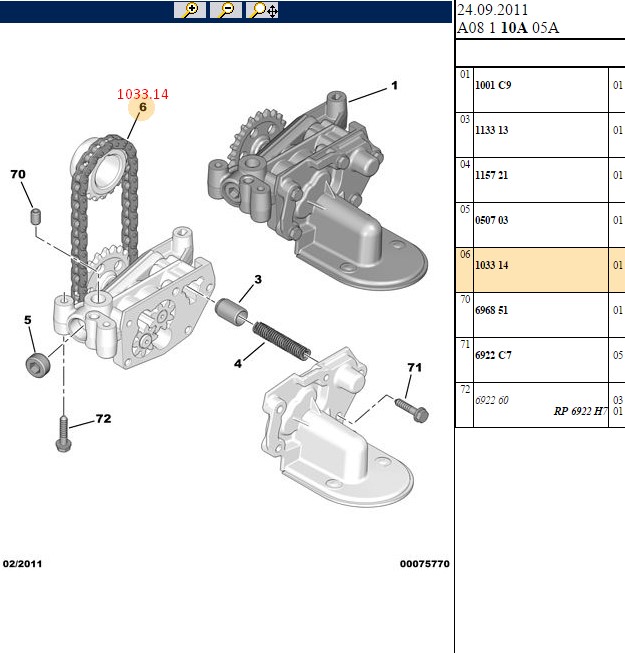Screen dimensions: 625x653
Task: Click callout 4 for the spring
Action: pyautogui.click(x=238, y=364)
